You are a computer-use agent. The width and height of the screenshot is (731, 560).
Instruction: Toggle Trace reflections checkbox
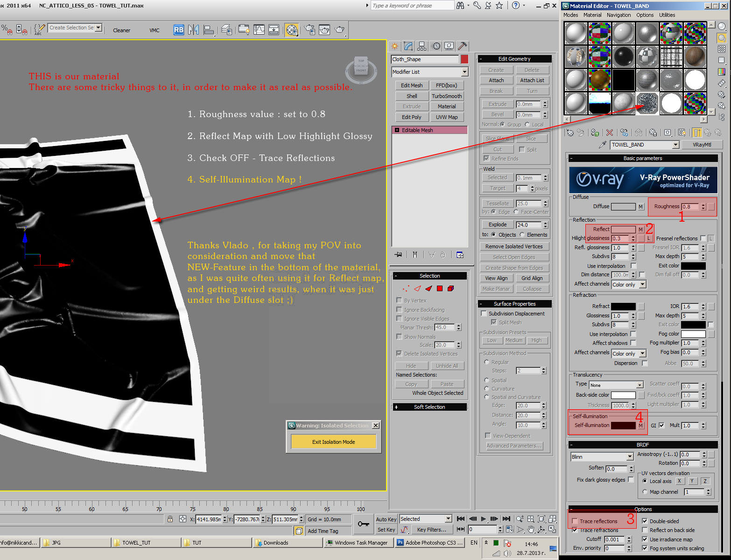pos(575,521)
